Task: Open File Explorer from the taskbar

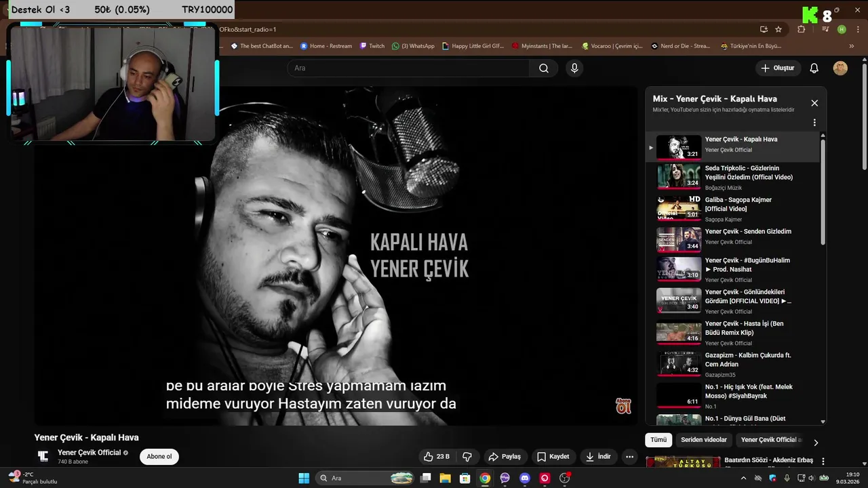Action: pyautogui.click(x=445, y=478)
